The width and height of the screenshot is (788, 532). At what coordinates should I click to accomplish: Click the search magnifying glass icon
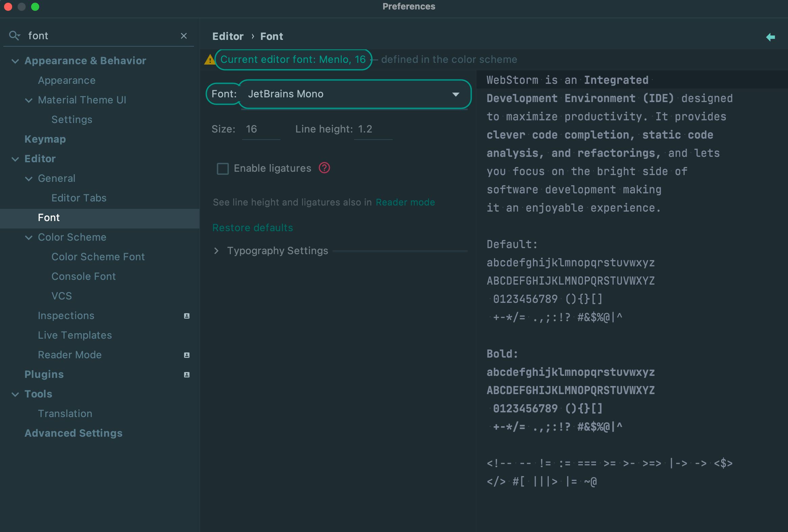[14, 35]
